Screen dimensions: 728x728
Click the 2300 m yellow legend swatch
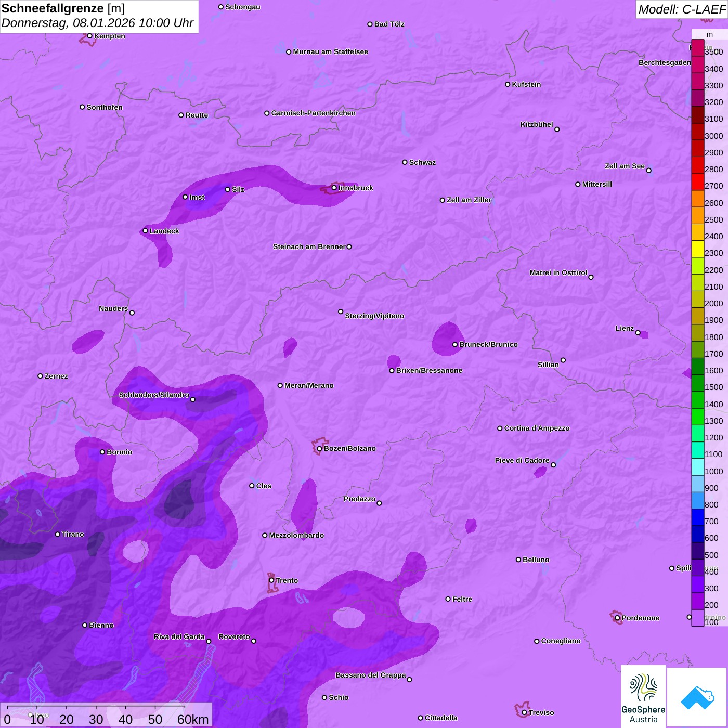point(698,249)
